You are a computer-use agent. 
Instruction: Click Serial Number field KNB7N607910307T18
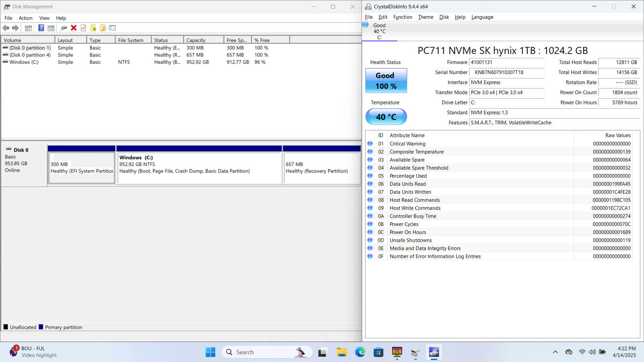click(507, 72)
